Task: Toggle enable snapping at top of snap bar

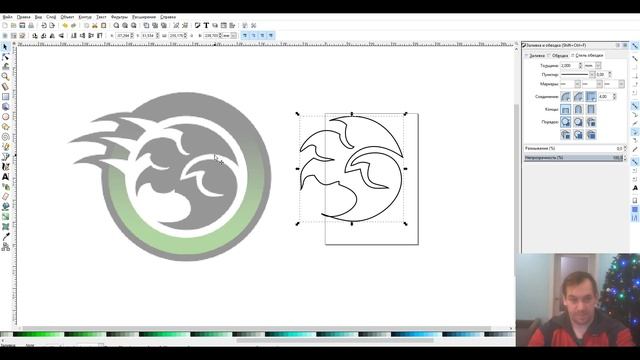Action: pyautogui.click(x=635, y=46)
